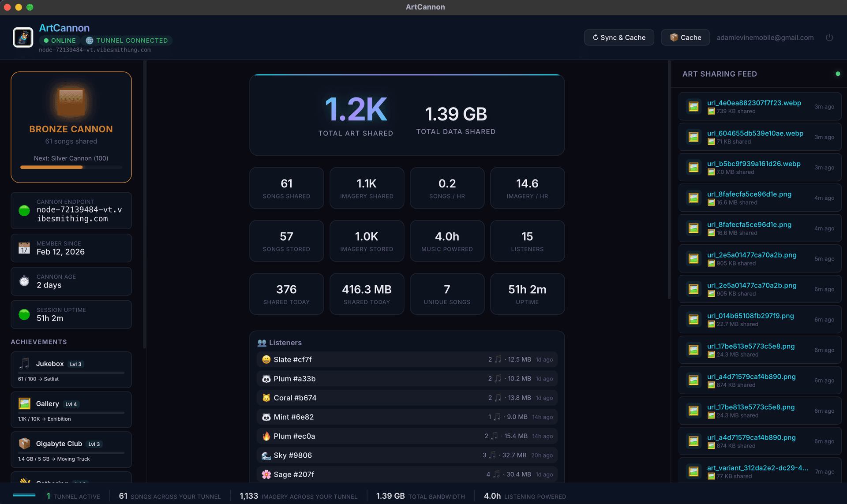Click the Silver Cannon progress bar
This screenshot has width=847, height=504.
pos(71,168)
